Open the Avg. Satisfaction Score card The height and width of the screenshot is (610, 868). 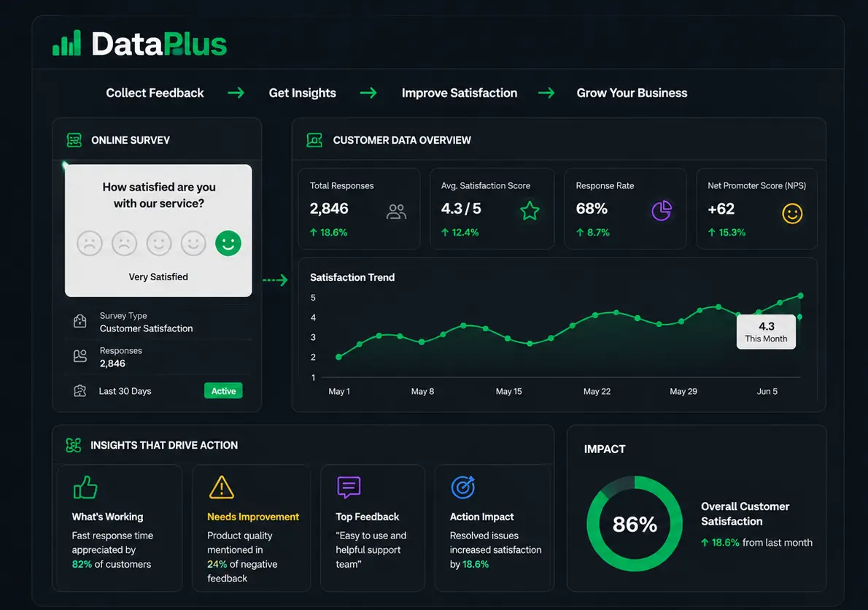492,209
